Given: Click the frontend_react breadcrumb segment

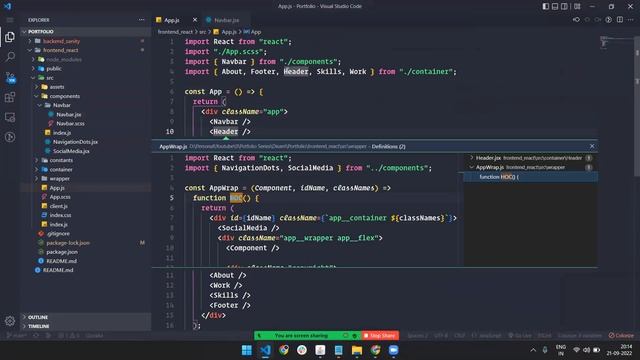Looking at the screenshot, I should pyautogui.click(x=175, y=32).
